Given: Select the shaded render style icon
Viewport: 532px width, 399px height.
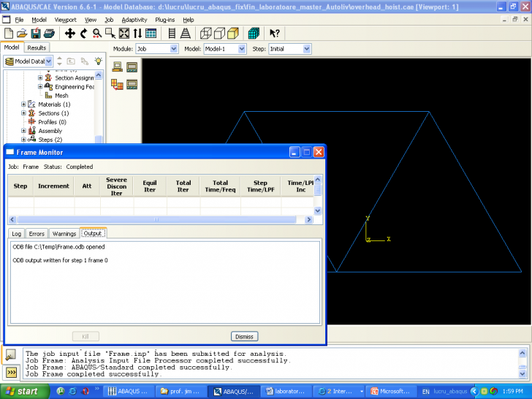Looking at the screenshot, I should point(232,34).
